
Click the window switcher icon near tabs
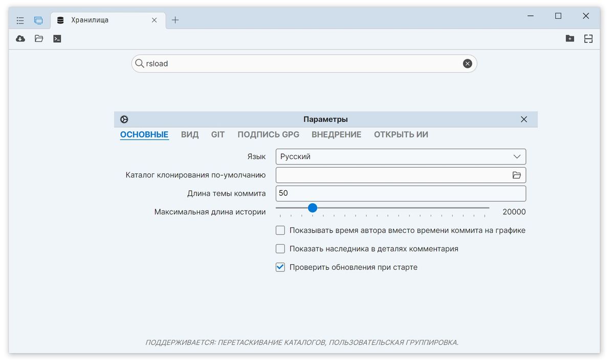(x=38, y=19)
